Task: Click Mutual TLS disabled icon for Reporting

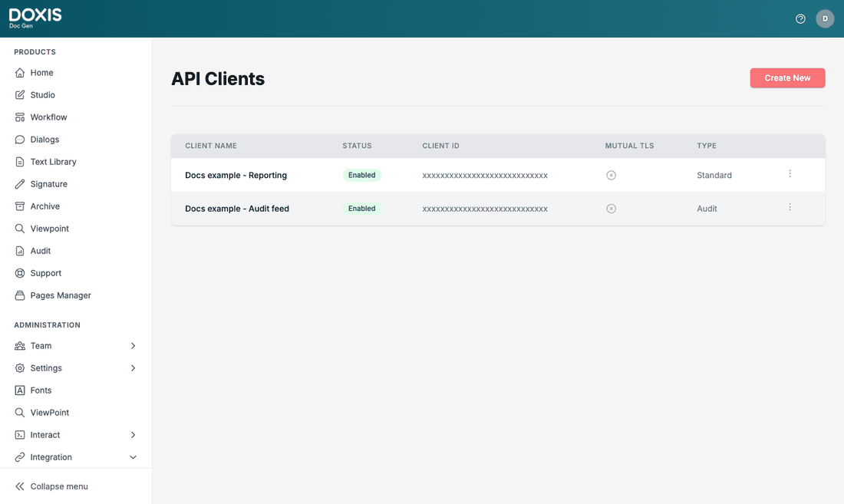Action: tap(611, 176)
